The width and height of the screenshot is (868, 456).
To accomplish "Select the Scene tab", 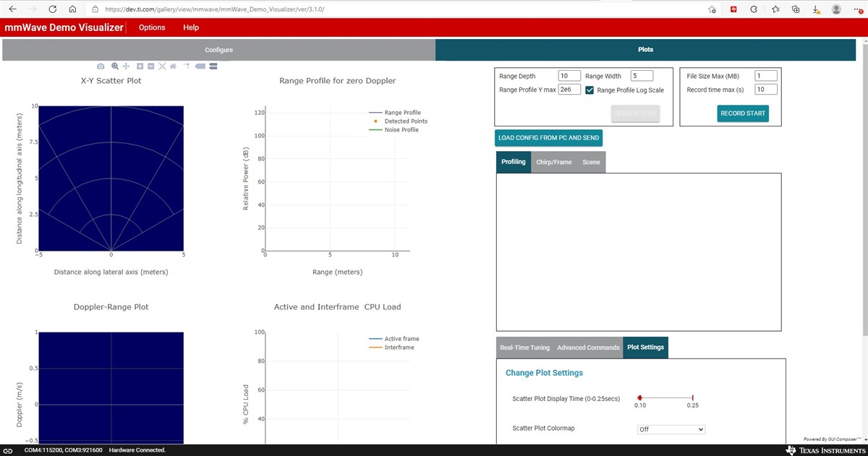I will click(x=591, y=162).
